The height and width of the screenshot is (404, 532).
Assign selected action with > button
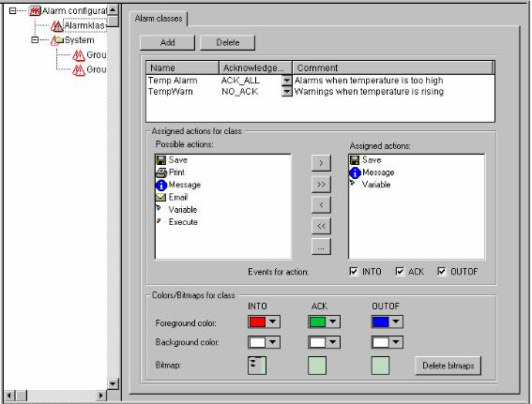click(321, 163)
